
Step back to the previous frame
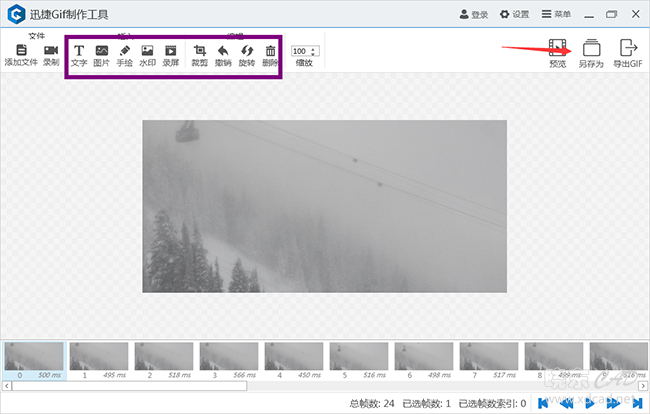coord(567,403)
